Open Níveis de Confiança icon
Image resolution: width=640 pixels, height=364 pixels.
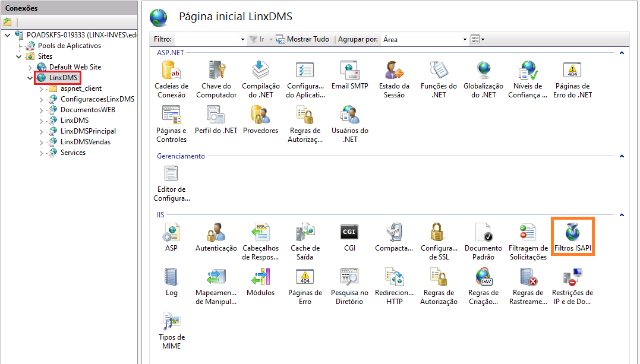[528, 80]
